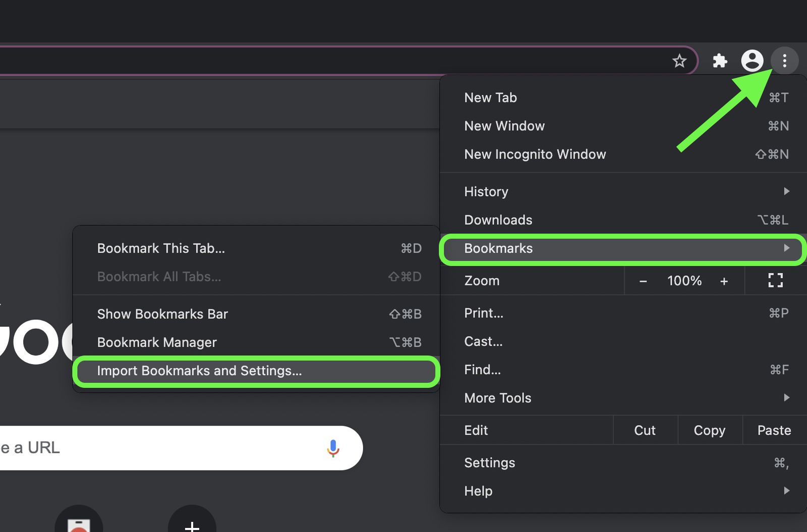Click Import Bookmarks and Settings
The height and width of the screenshot is (532, 807).
[x=200, y=371]
